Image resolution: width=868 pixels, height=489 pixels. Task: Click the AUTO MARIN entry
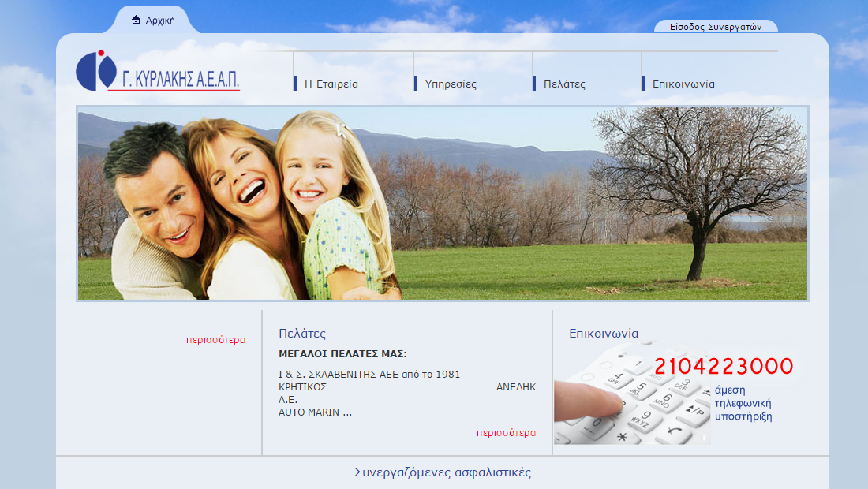[x=315, y=412]
